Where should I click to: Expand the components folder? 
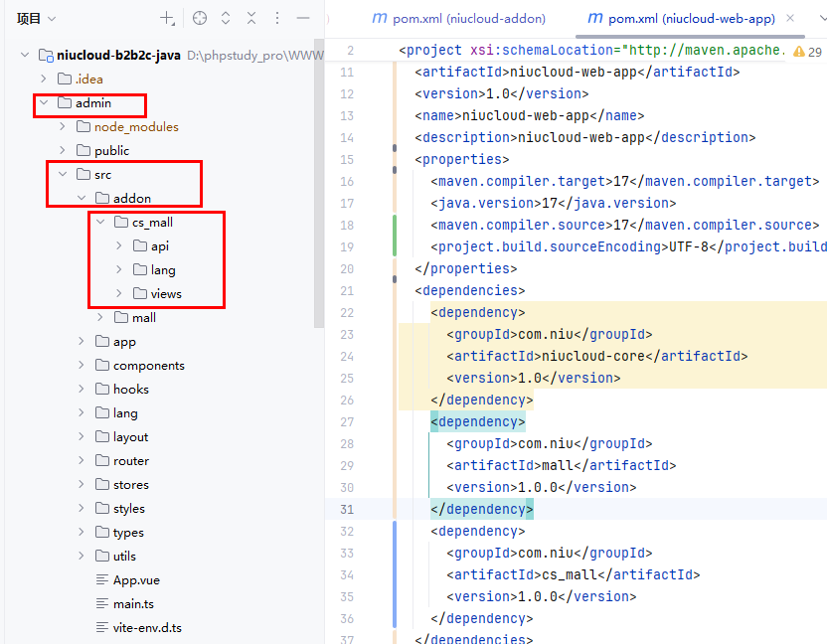click(82, 366)
